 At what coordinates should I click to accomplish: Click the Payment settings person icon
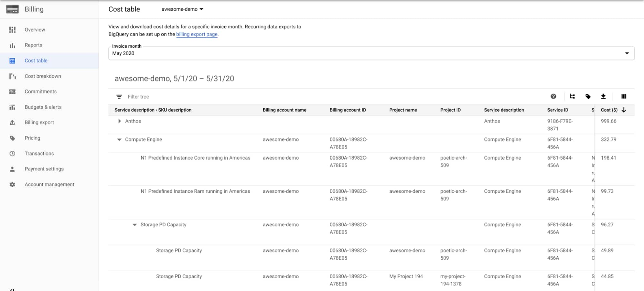(12, 169)
